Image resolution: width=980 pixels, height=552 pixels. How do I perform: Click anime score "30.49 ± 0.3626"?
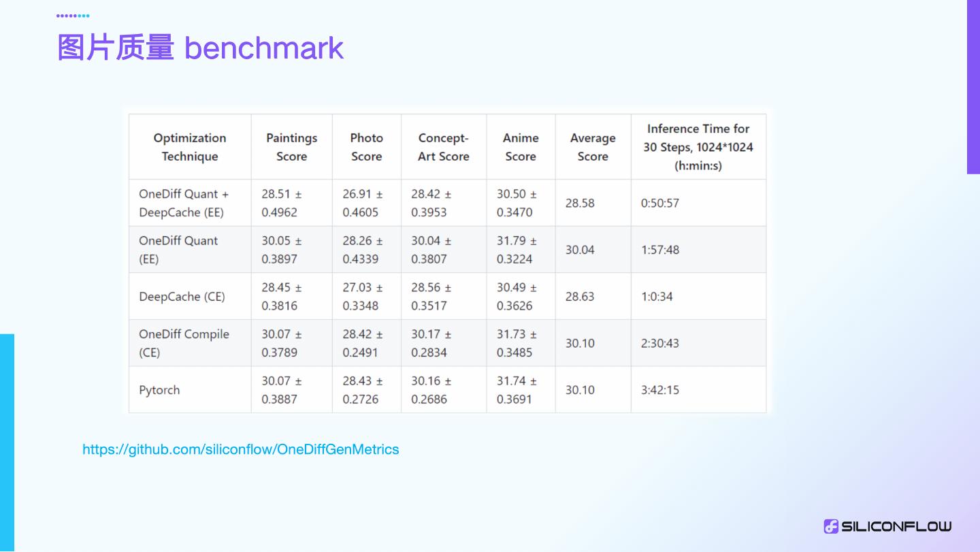[517, 296]
